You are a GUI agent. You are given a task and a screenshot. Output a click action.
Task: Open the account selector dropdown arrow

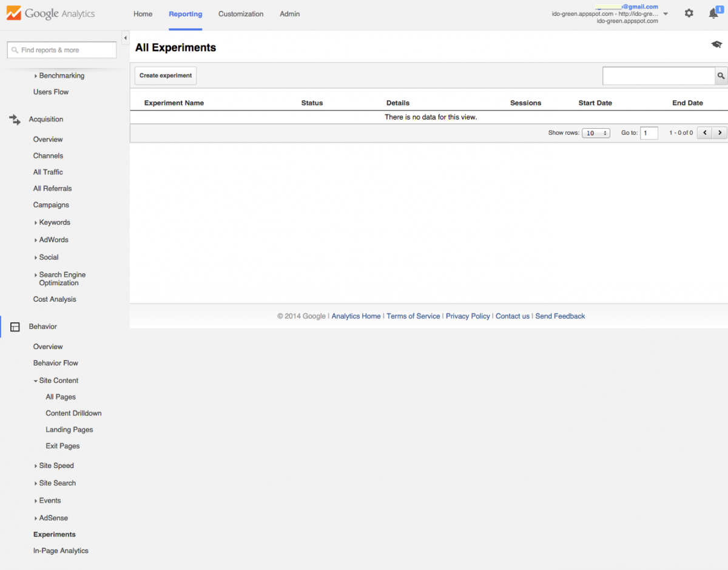[666, 14]
